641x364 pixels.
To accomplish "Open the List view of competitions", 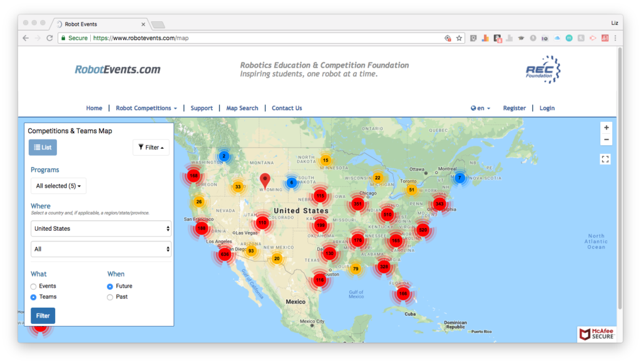I will pos(42,147).
